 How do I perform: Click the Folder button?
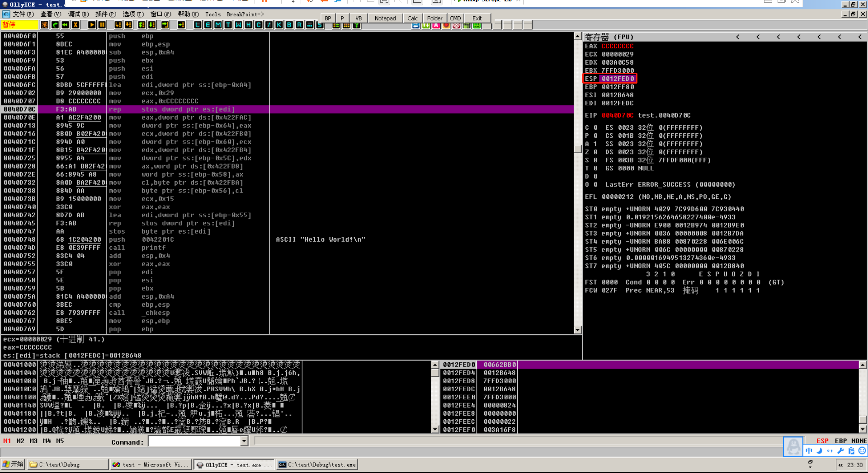(435, 18)
